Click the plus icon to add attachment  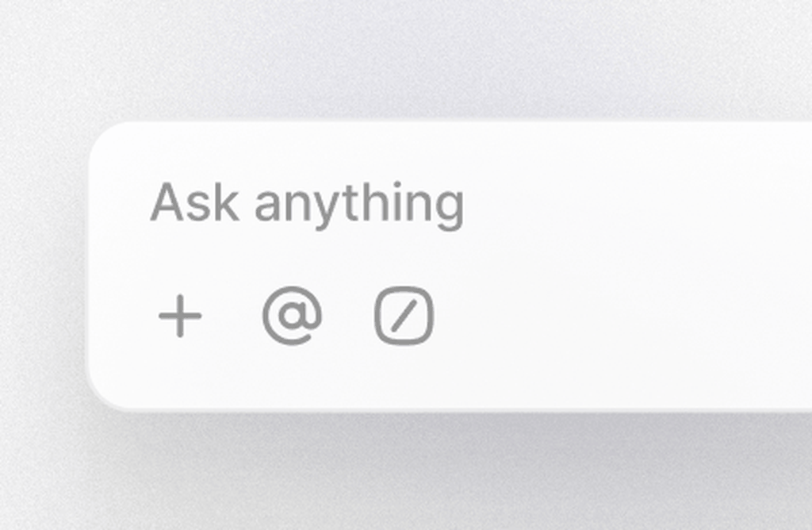180,316
